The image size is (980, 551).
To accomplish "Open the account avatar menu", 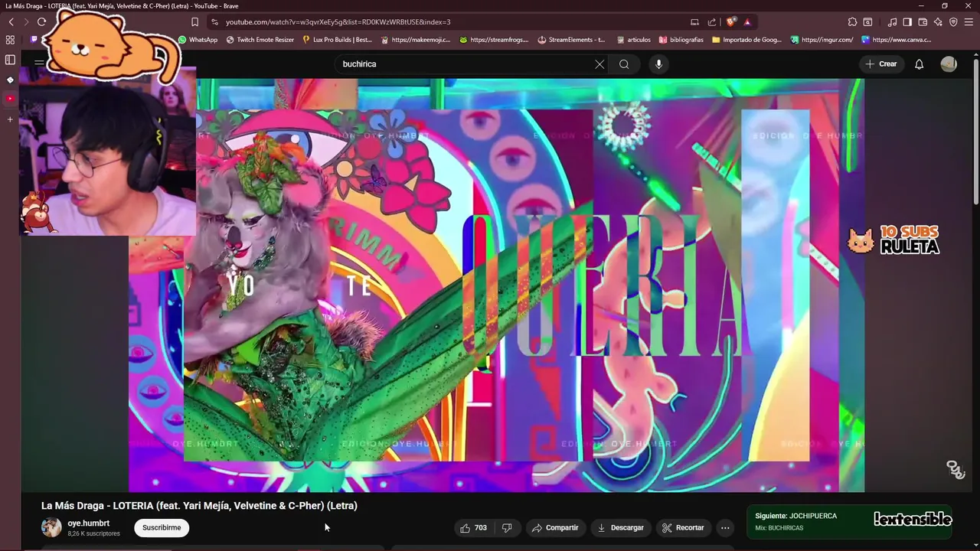I will 949,64.
